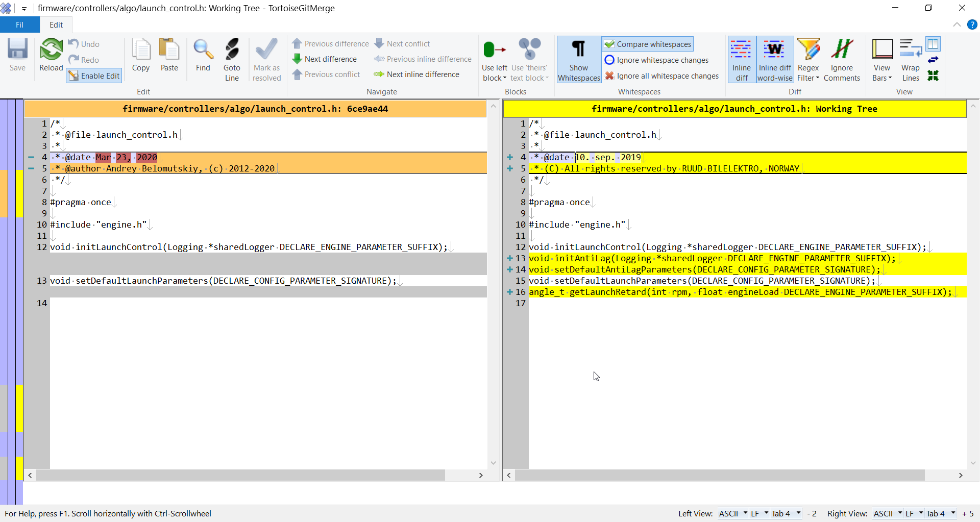Open the Help question mark icon
Viewport: 980px width, 522px height.
tap(972, 24)
